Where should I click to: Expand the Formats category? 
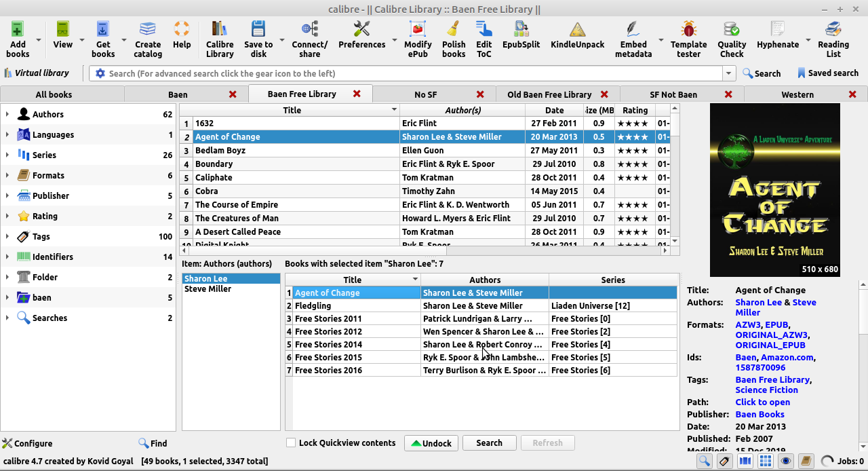[x=7, y=175]
